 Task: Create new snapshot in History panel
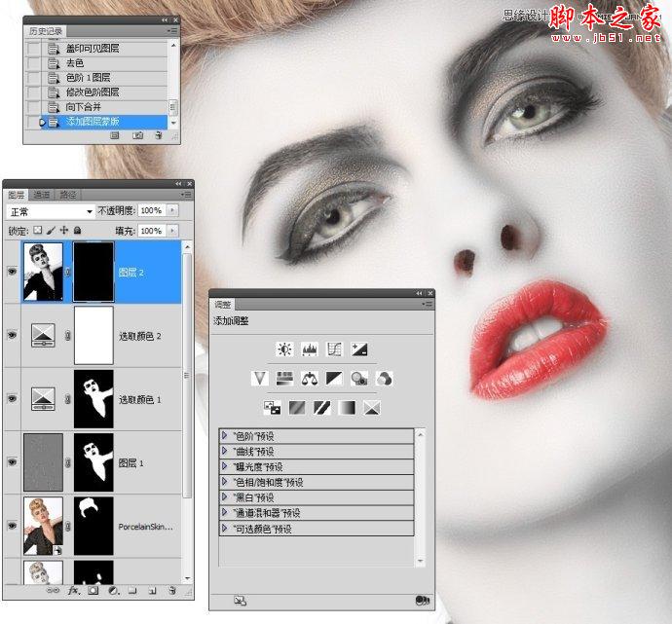pos(137,135)
